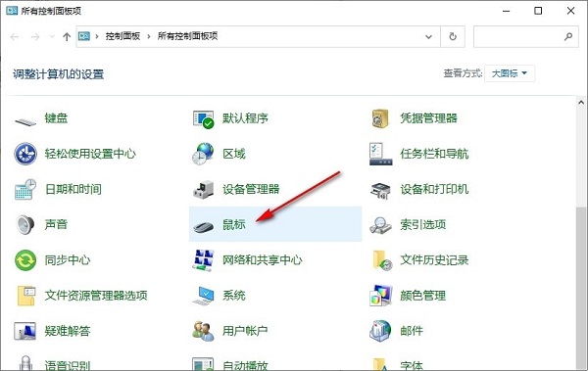
Task: Click the 声音 text label
Action: coord(56,224)
